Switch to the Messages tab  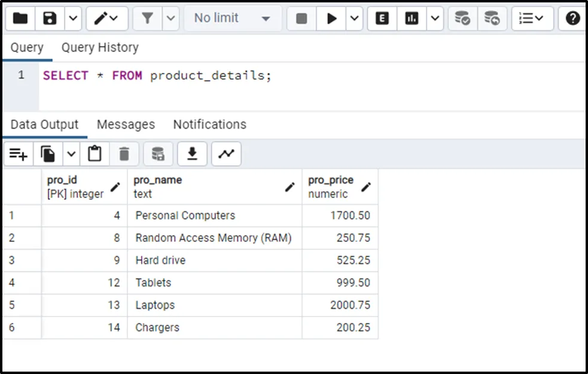126,124
